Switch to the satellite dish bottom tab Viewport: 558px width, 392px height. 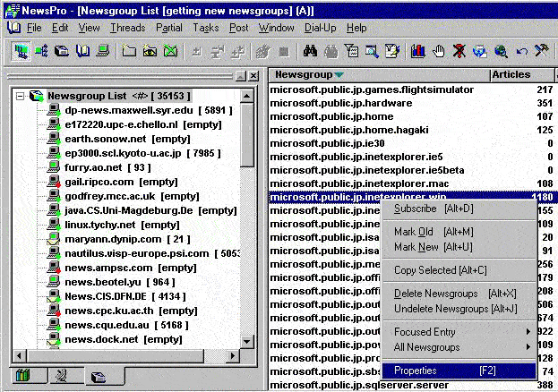(61, 376)
